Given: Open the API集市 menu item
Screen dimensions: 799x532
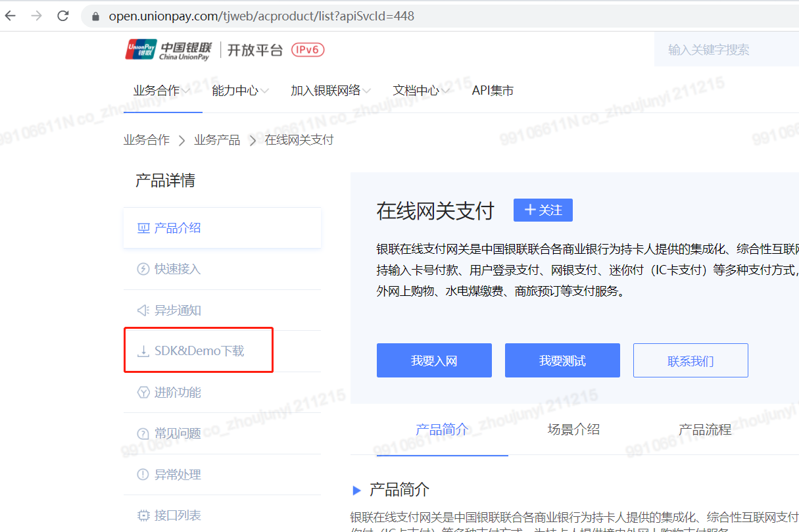Looking at the screenshot, I should pyautogui.click(x=493, y=91).
